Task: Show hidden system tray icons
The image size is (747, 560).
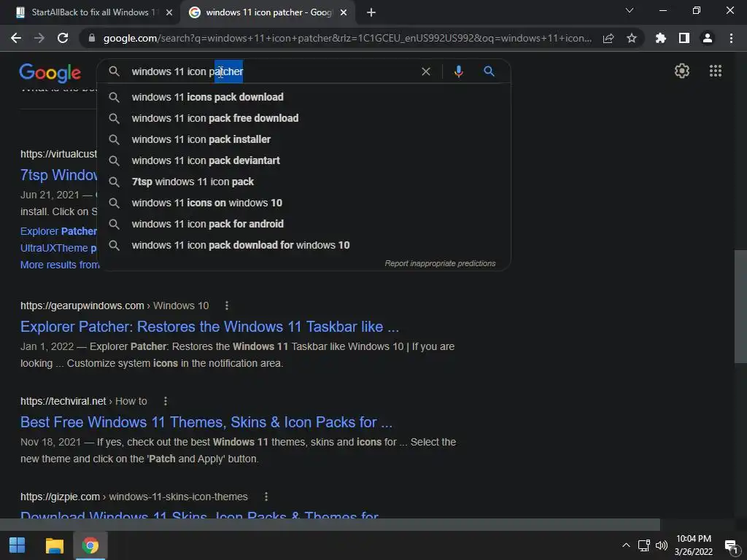Action: tap(626, 545)
